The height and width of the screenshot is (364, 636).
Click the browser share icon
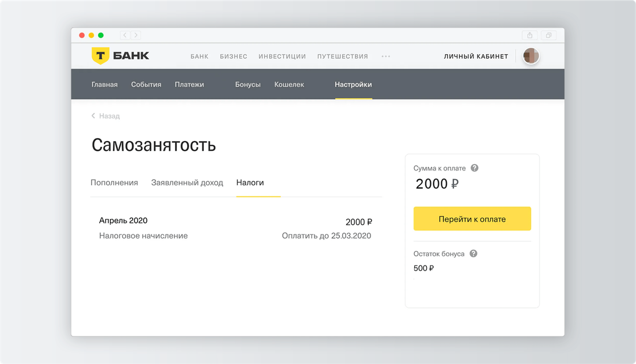(530, 35)
